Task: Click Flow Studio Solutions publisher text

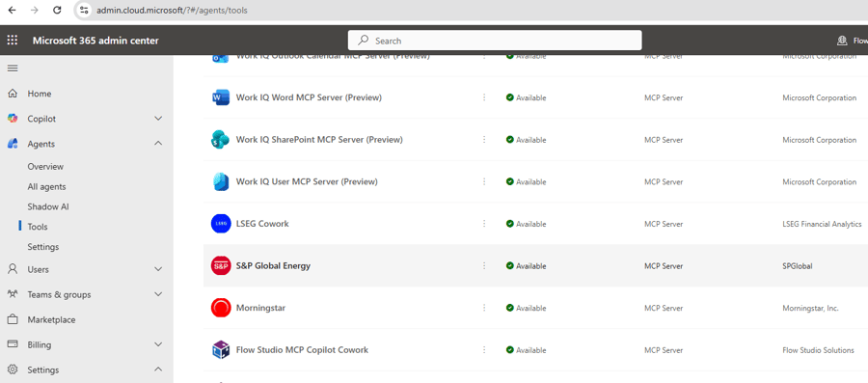Action: click(818, 350)
